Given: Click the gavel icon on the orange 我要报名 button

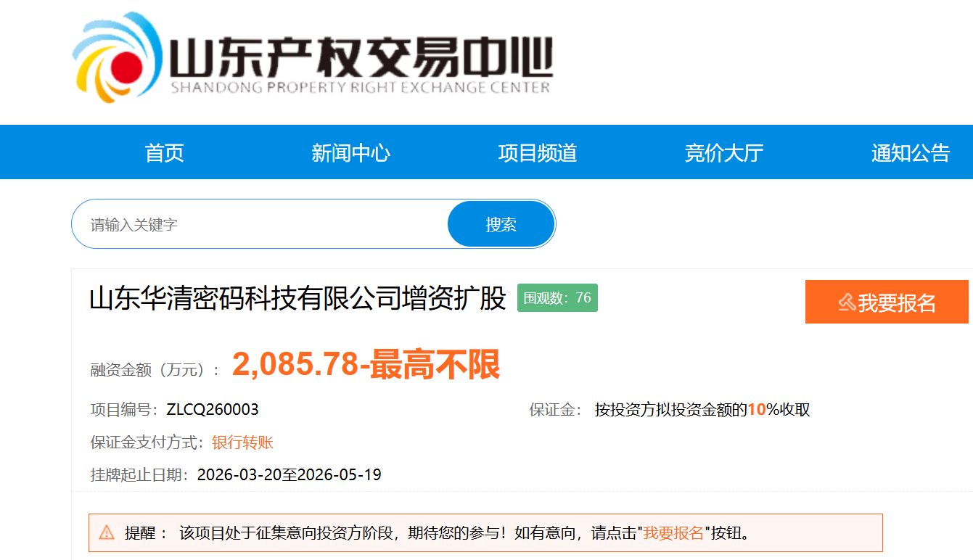Looking at the screenshot, I should pyautogui.click(x=846, y=302).
